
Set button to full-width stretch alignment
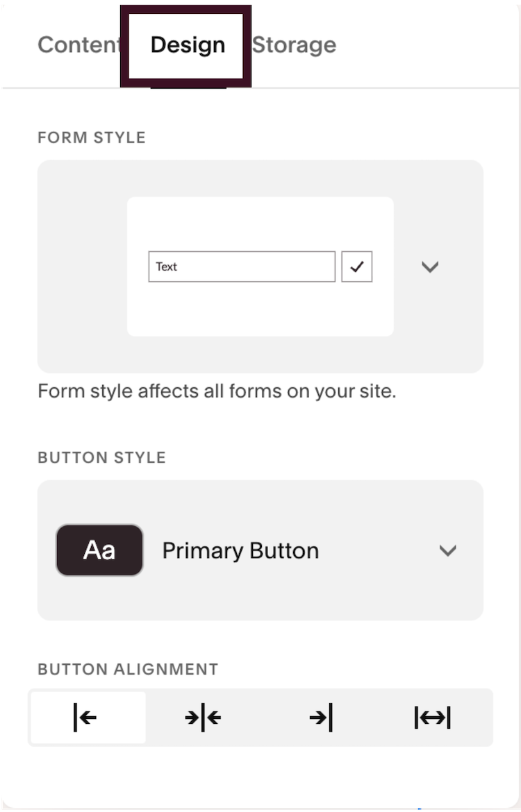click(432, 717)
